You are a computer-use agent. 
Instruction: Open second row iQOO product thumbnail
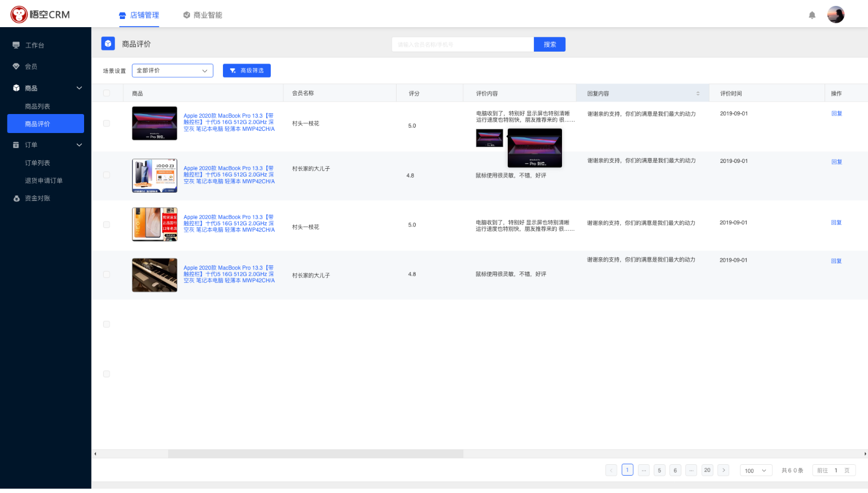tap(155, 175)
